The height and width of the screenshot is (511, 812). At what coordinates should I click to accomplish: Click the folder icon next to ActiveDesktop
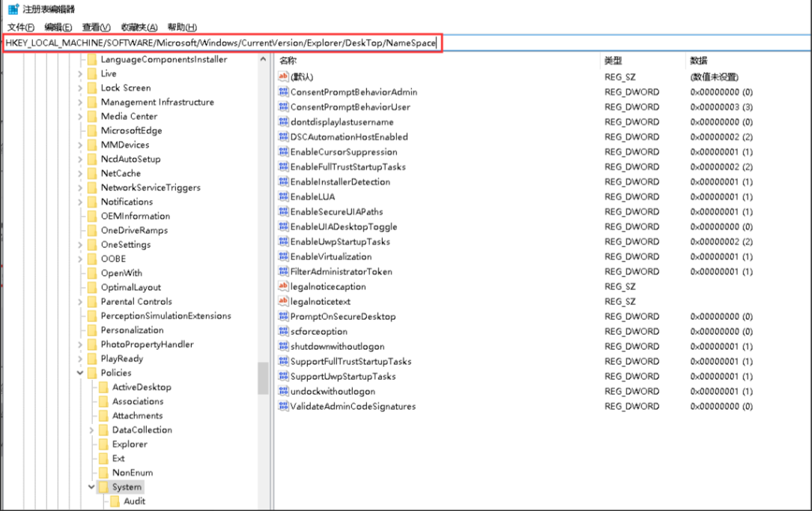click(103, 387)
